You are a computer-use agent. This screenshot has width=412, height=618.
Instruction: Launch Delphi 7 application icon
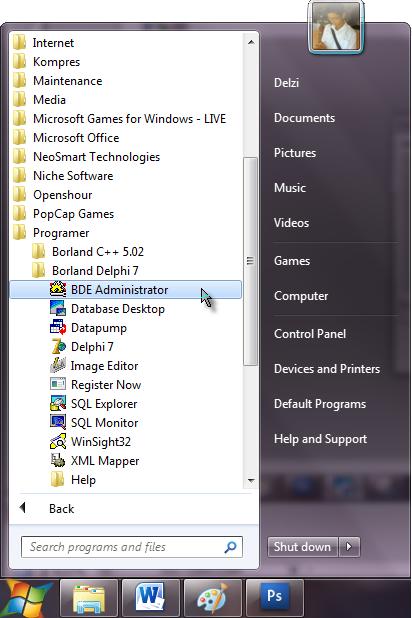pos(58,346)
